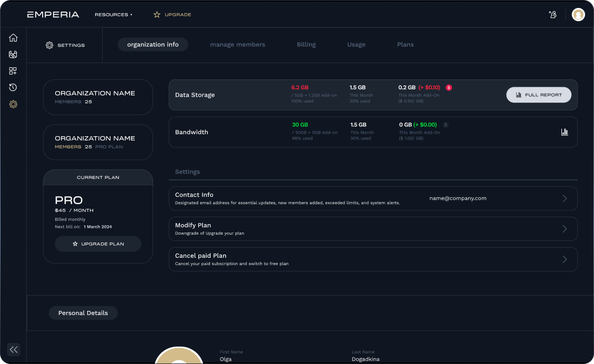Screen dimensions: 594x364
Task: Click the add-widgets grid sidebar icon
Action: click(13, 71)
